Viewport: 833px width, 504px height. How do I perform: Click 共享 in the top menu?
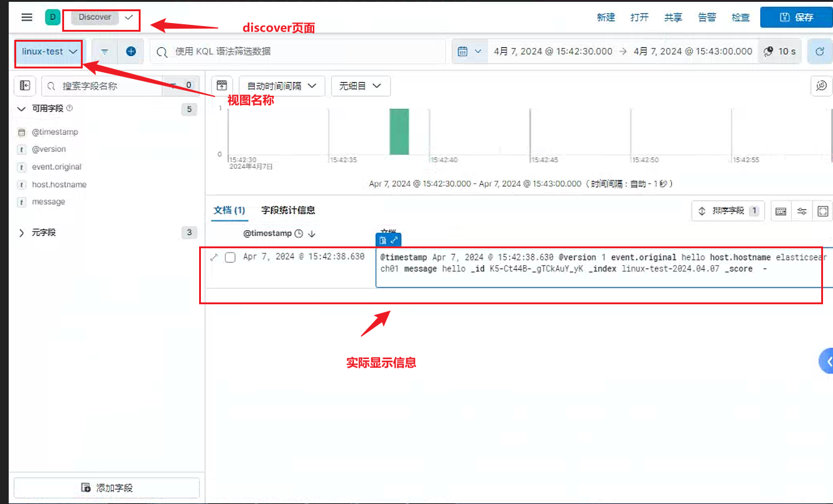click(673, 17)
